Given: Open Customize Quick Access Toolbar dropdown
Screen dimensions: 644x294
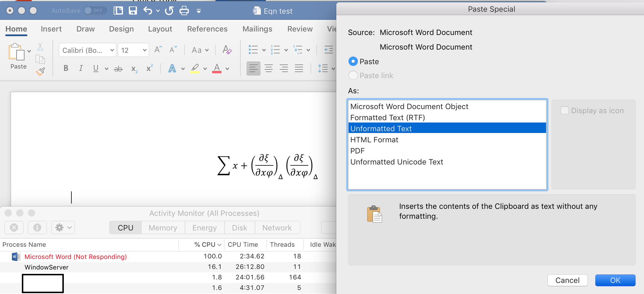Looking at the screenshot, I should pos(199,11).
